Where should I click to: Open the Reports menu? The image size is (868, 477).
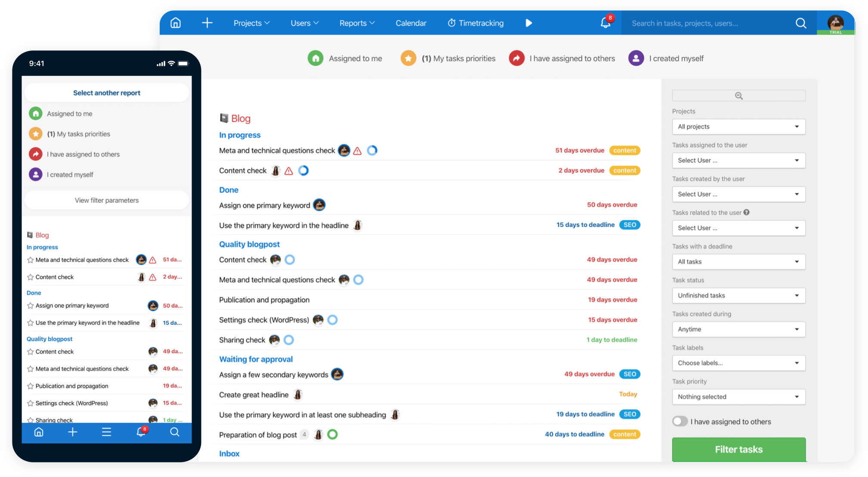[356, 23]
